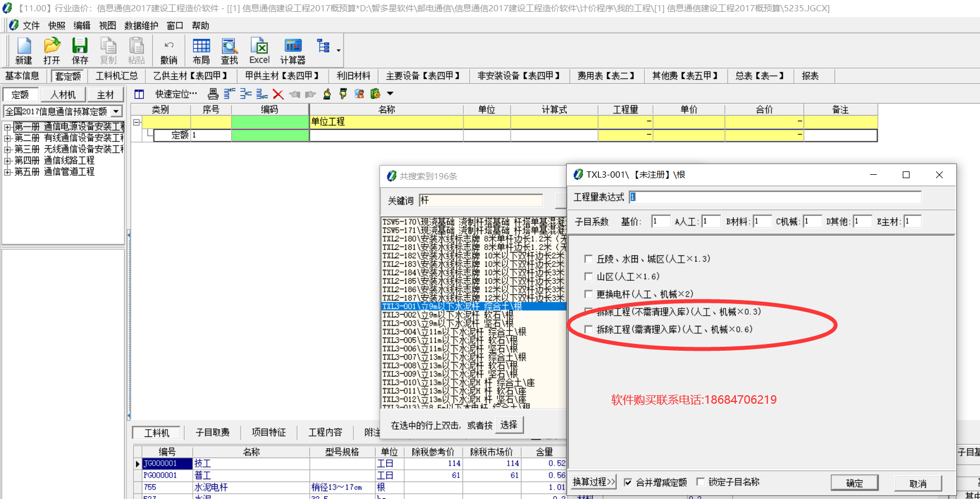Click the column layout icon beside 快速定位
980x499 pixels.
pyautogui.click(x=139, y=94)
